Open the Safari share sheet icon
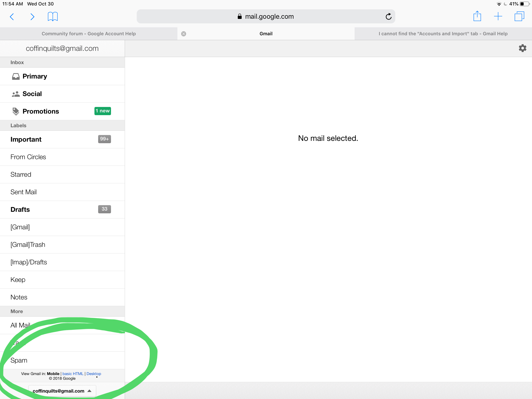The width and height of the screenshot is (532, 399). (477, 16)
